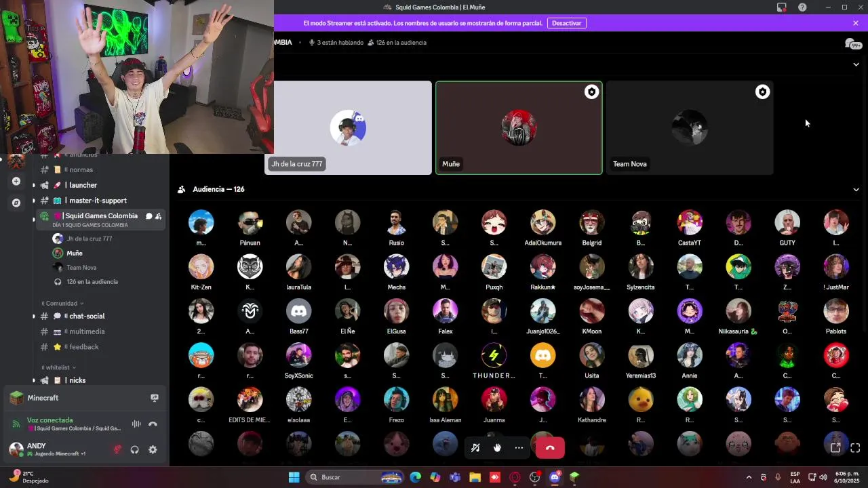
Task: Click audience member Pánuan's avatar
Action: [250, 223]
